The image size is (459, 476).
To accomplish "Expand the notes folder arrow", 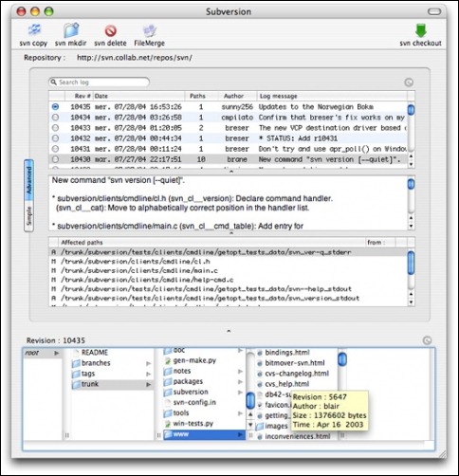I will pos(240,371).
